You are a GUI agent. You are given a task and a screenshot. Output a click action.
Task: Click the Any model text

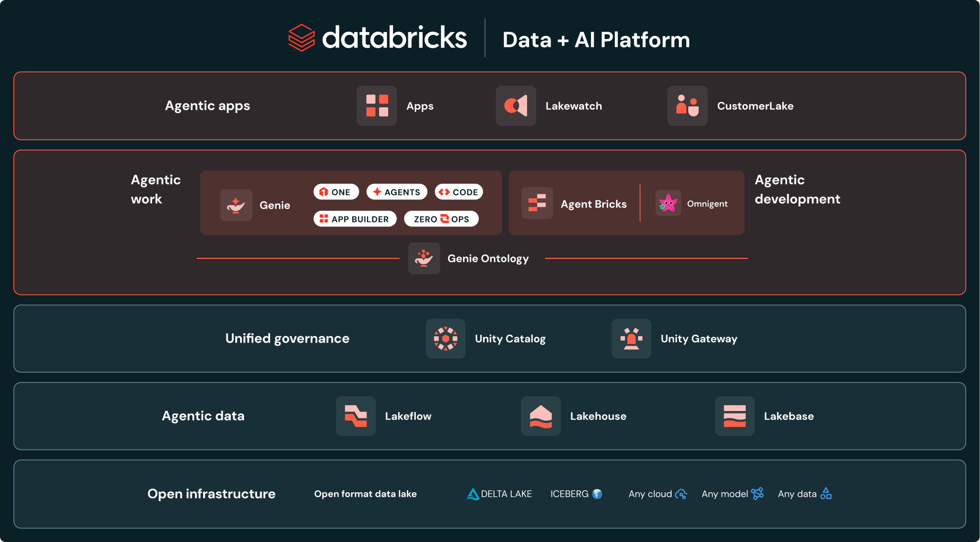pyautogui.click(x=725, y=494)
